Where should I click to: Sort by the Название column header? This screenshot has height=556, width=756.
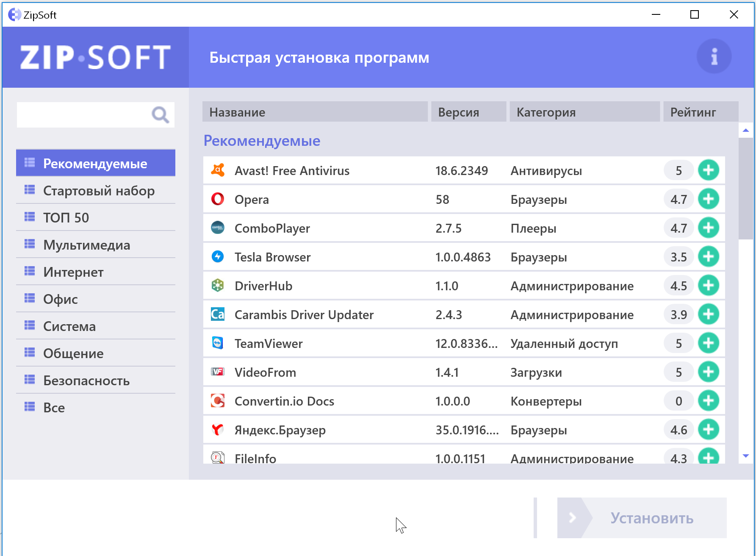point(315,112)
